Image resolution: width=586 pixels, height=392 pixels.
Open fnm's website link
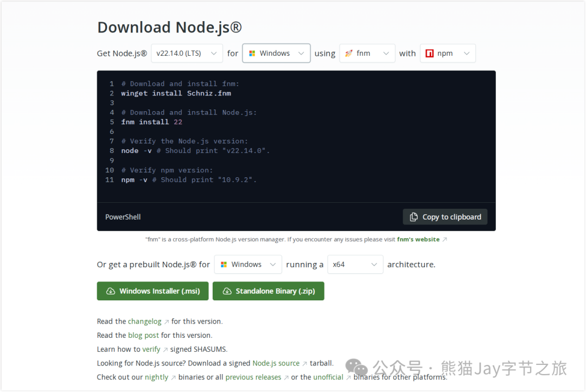click(x=418, y=239)
